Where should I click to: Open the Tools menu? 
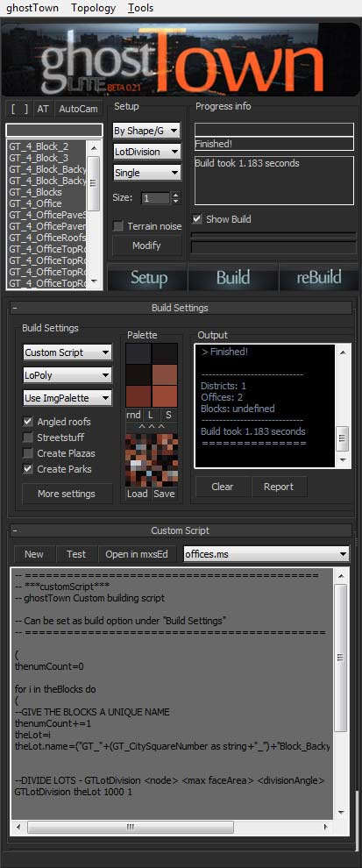click(140, 8)
